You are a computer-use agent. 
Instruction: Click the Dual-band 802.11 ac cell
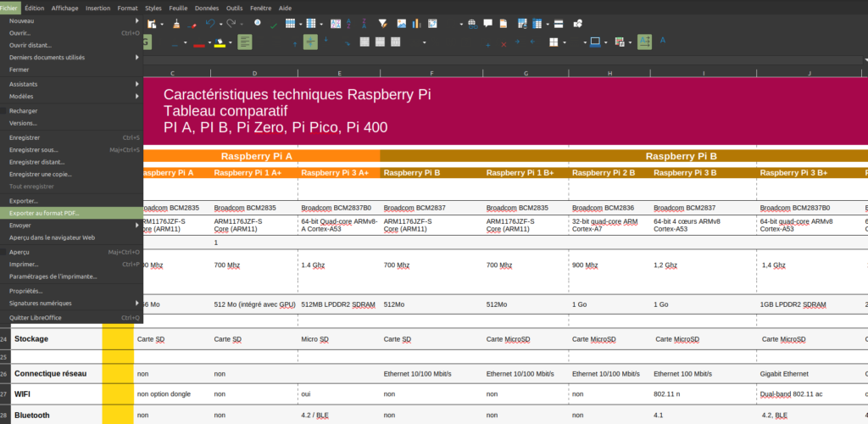pos(810,394)
